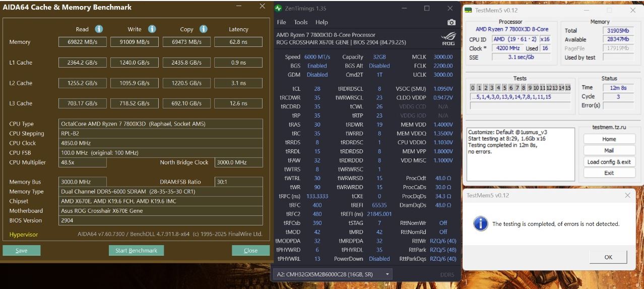This screenshot has width=644, height=289.
Task: Close the TestMem5 main window
Action: (x=632, y=10)
